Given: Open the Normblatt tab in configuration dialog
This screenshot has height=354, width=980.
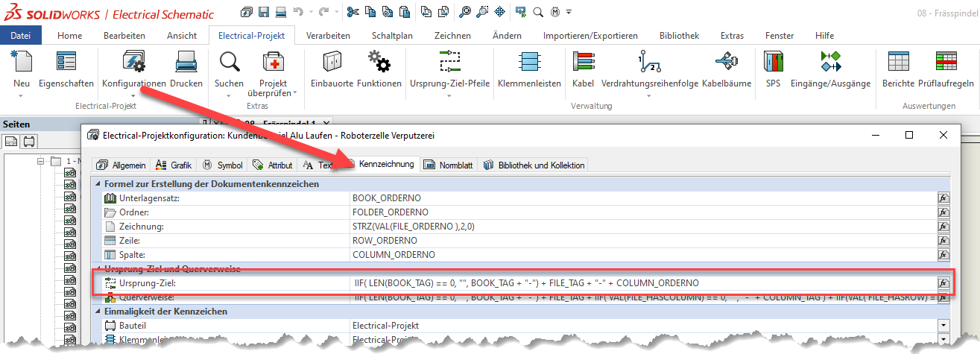Looking at the screenshot, I should pos(449,165).
